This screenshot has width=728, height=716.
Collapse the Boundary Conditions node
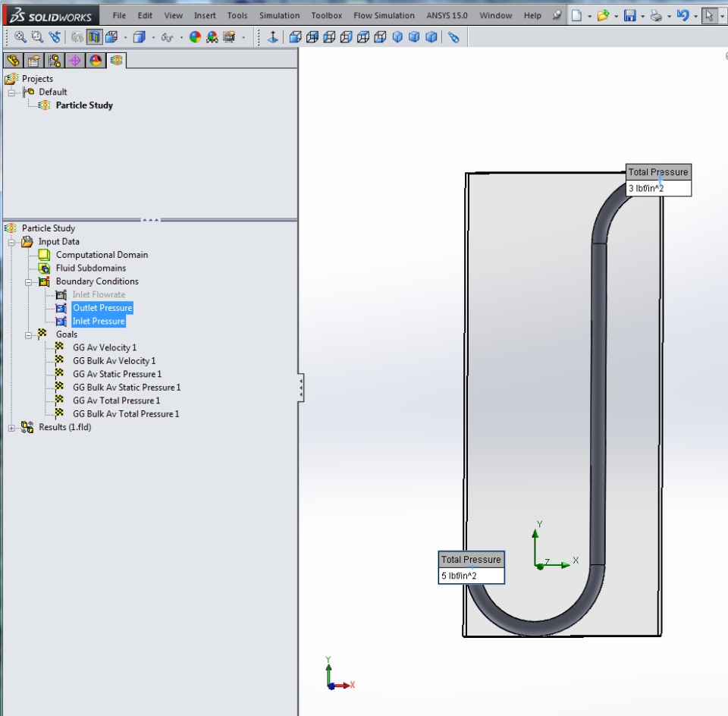[x=29, y=282]
